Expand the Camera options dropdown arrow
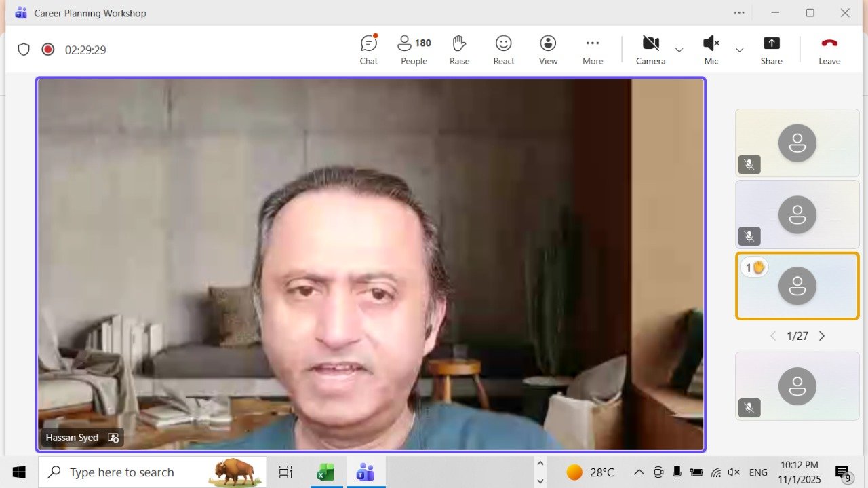The image size is (868, 488). pos(679,50)
